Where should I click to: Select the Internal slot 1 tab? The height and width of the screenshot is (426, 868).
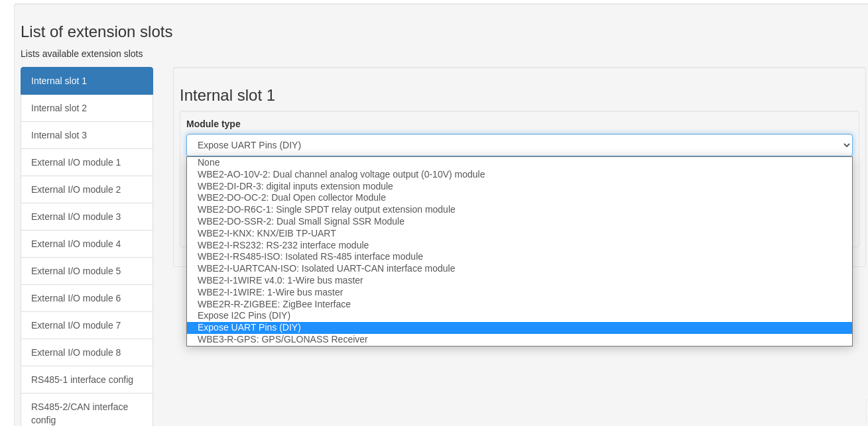pyautogui.click(x=87, y=81)
